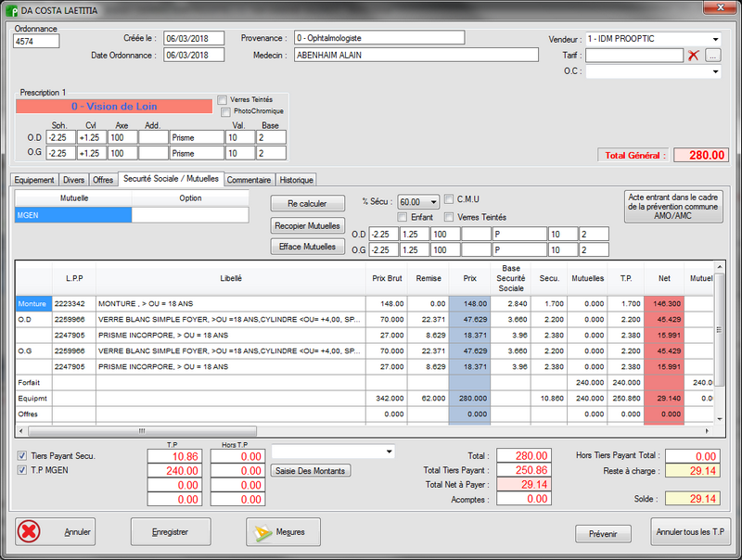The image size is (742, 560).
Task: Click the table's scroll-right arrow
Action: pos(707,431)
